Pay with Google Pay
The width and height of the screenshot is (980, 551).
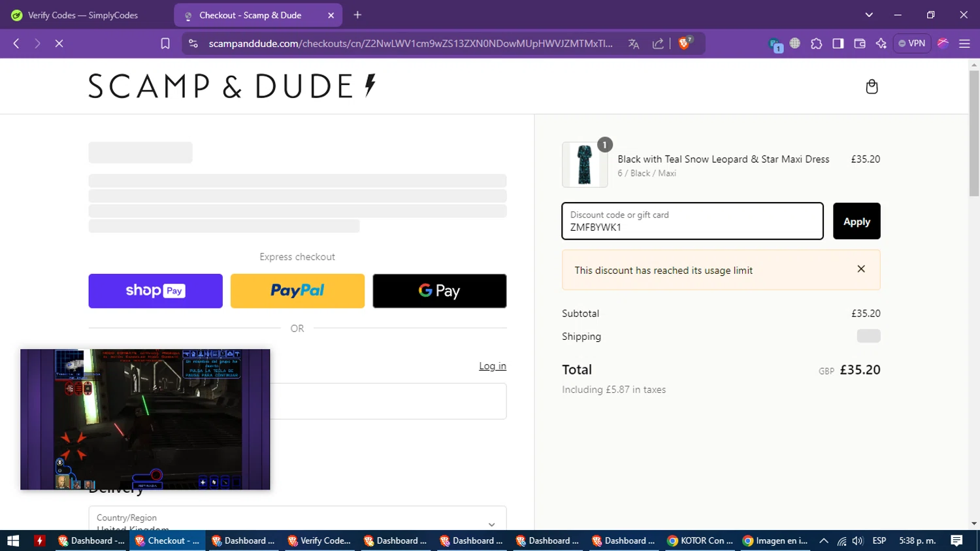440,291
